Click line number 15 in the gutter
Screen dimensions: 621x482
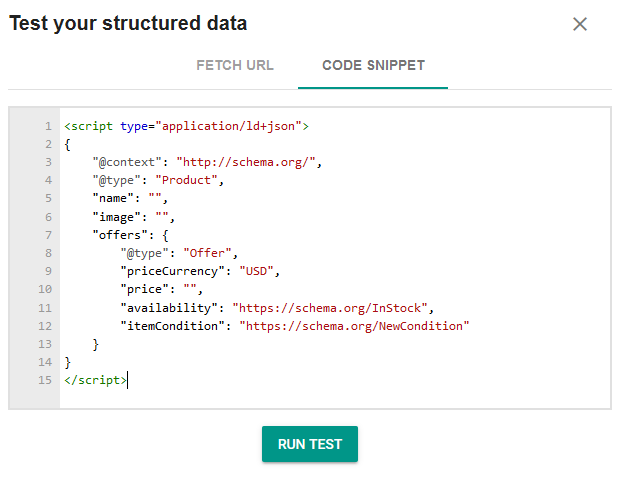45,379
